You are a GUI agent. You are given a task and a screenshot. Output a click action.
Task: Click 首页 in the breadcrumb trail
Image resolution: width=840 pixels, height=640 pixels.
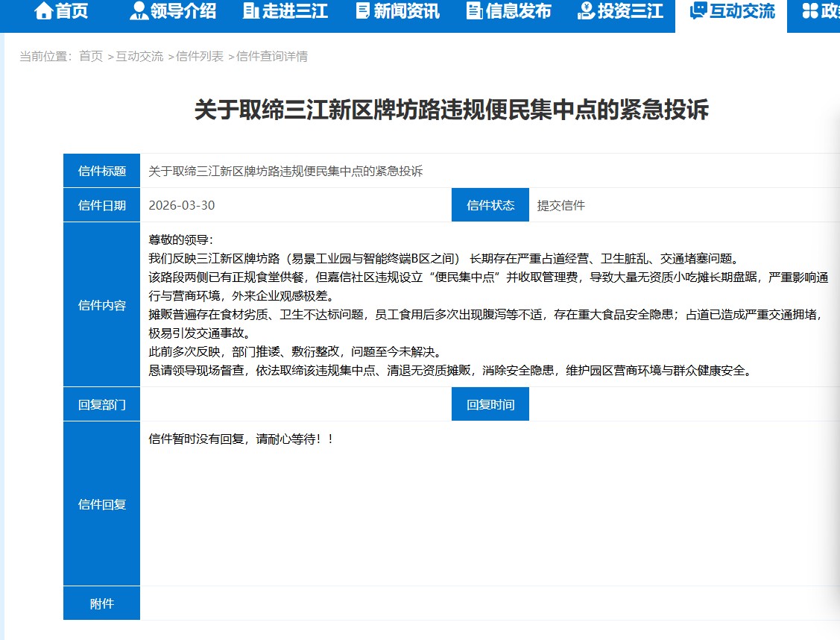[x=91, y=57]
